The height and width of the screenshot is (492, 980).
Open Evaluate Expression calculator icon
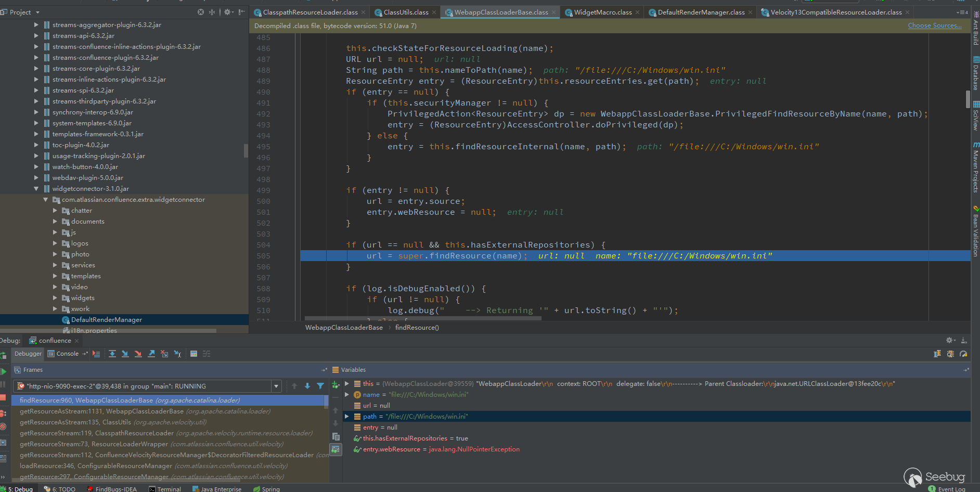pyautogui.click(x=194, y=354)
